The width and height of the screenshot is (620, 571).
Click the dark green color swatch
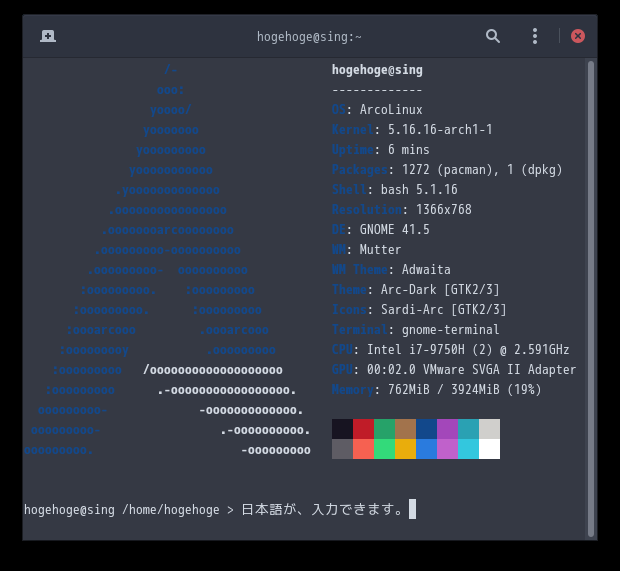(x=384, y=429)
